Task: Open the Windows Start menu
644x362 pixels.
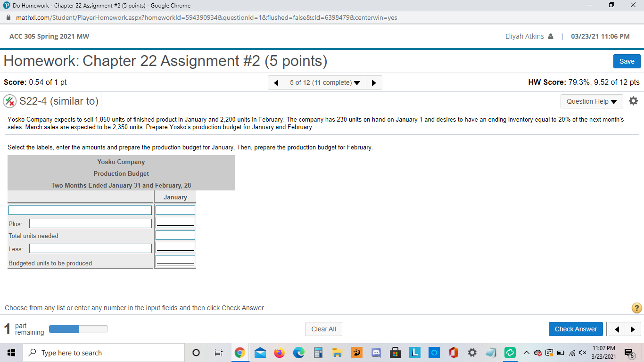Action: click(x=10, y=352)
